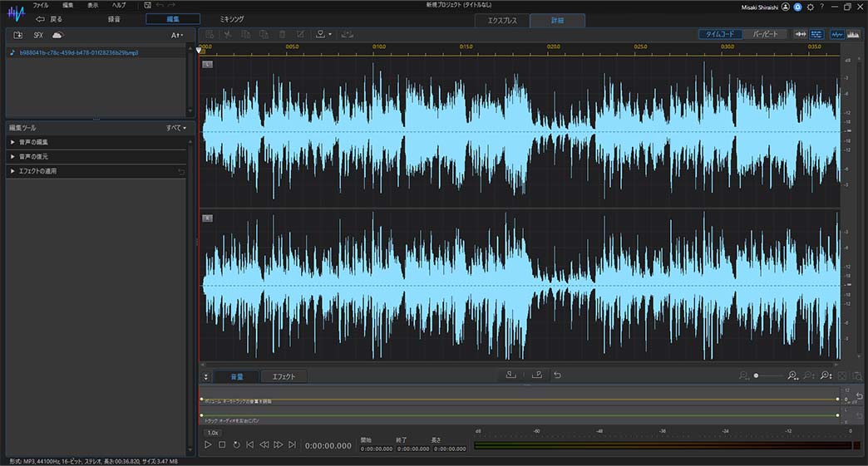Image resolution: width=868 pixels, height=466 pixels.
Task: Click the 戻る back button
Action: tap(49, 18)
